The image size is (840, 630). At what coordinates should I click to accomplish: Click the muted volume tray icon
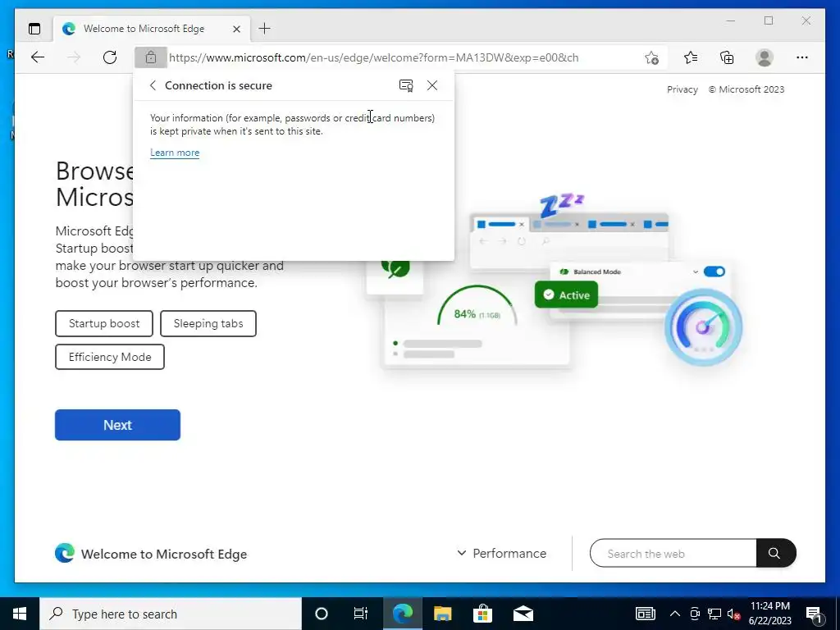pyautogui.click(x=734, y=614)
